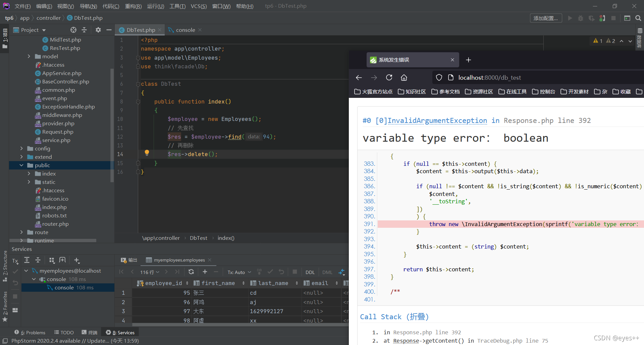Expand the static folder

[x=29, y=182]
